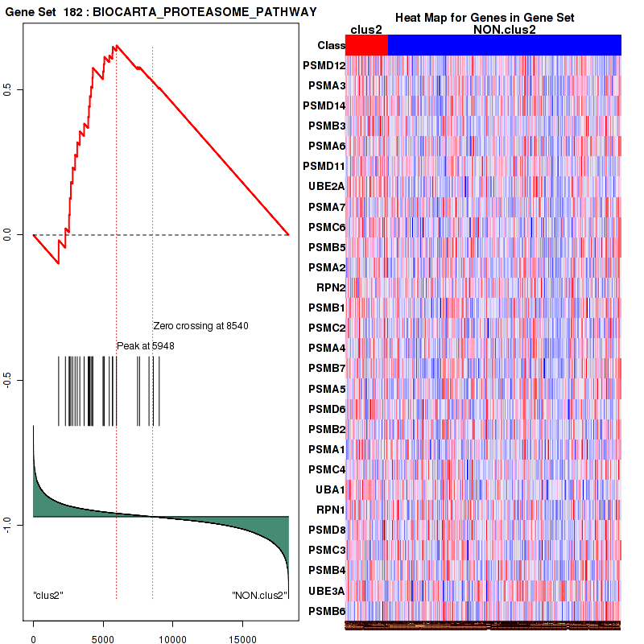Viewport: 644px width, 644px height.
Task: Click the PSMB6 gene label
Action: pyautogui.click(x=328, y=611)
